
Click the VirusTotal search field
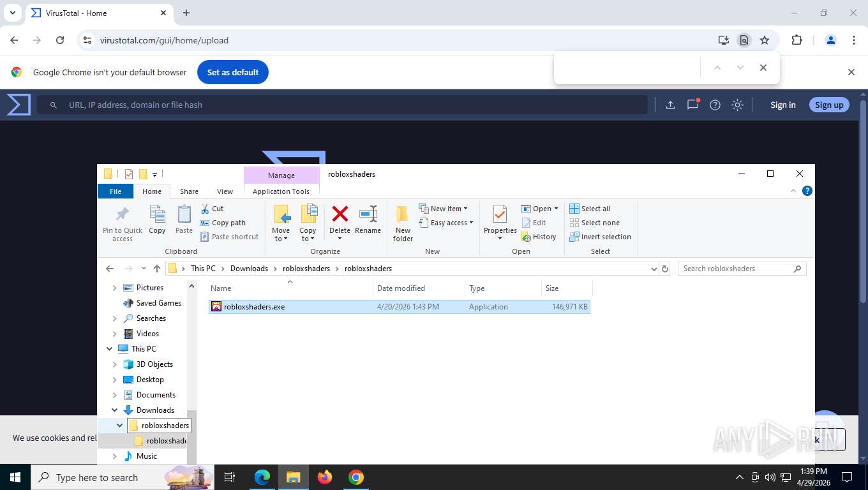click(x=342, y=105)
